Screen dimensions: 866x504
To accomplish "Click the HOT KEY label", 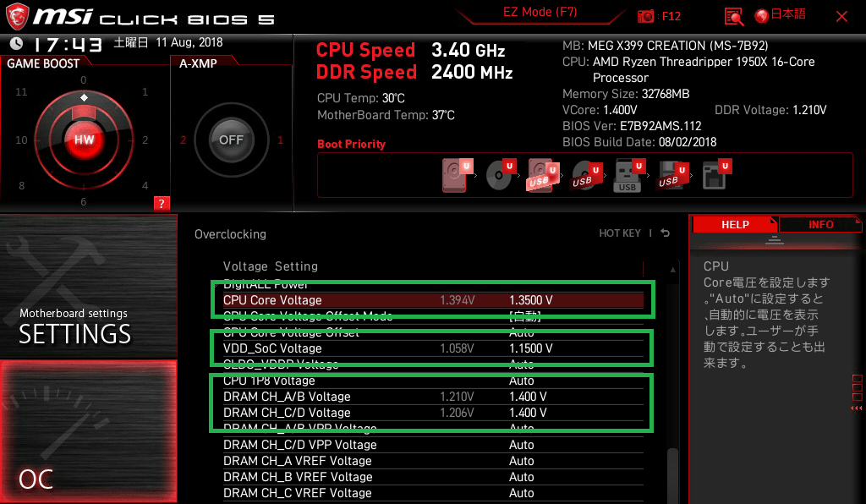I will click(x=620, y=233).
